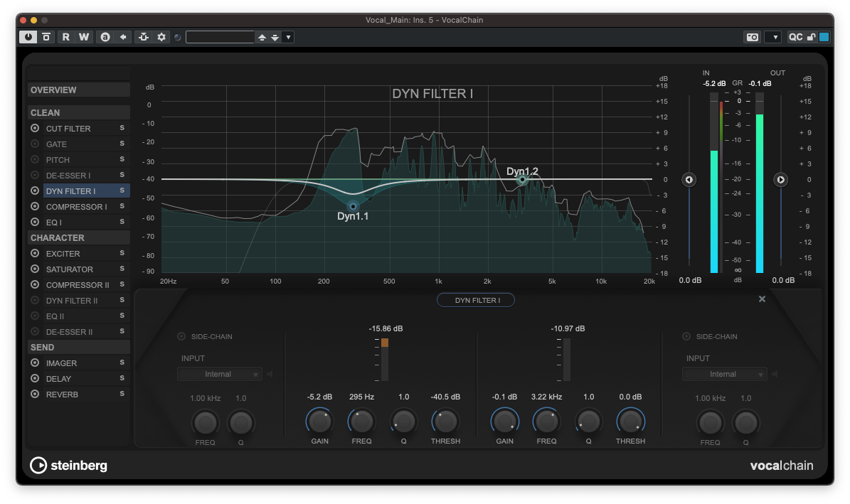This screenshot has height=504, width=850.
Task: Click the Switch A/B settings icon
Action: pyautogui.click(x=105, y=36)
